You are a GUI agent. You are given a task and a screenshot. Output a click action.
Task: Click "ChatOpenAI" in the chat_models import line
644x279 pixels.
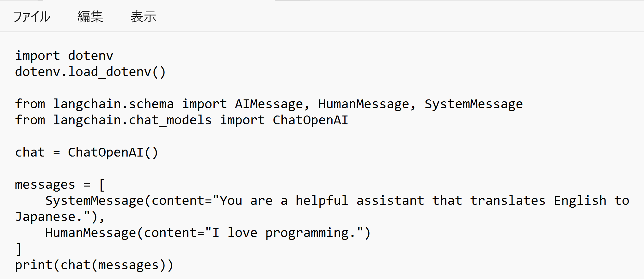[x=310, y=120]
